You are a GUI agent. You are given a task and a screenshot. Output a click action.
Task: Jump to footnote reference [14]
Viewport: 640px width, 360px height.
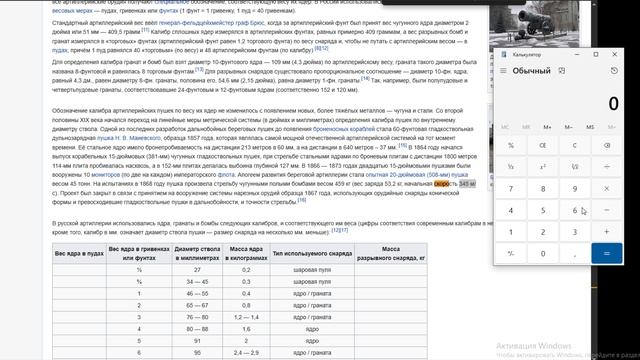(365, 78)
